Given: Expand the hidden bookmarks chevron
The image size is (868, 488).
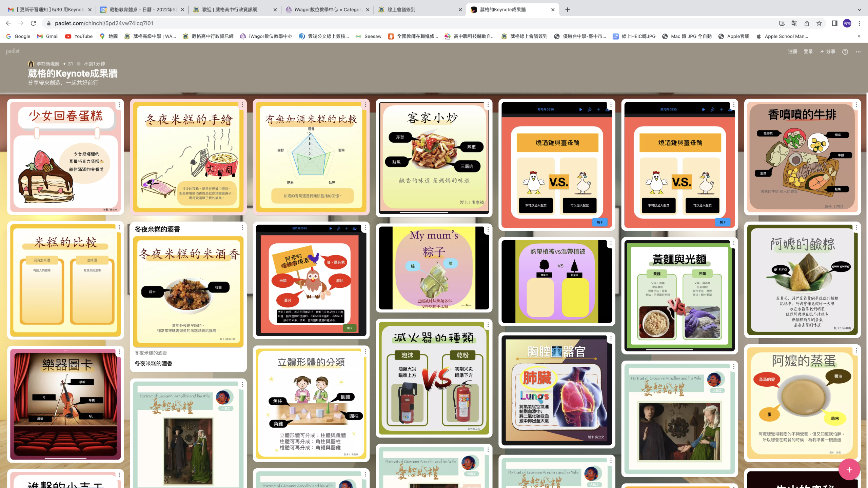Looking at the screenshot, I should (x=859, y=36).
